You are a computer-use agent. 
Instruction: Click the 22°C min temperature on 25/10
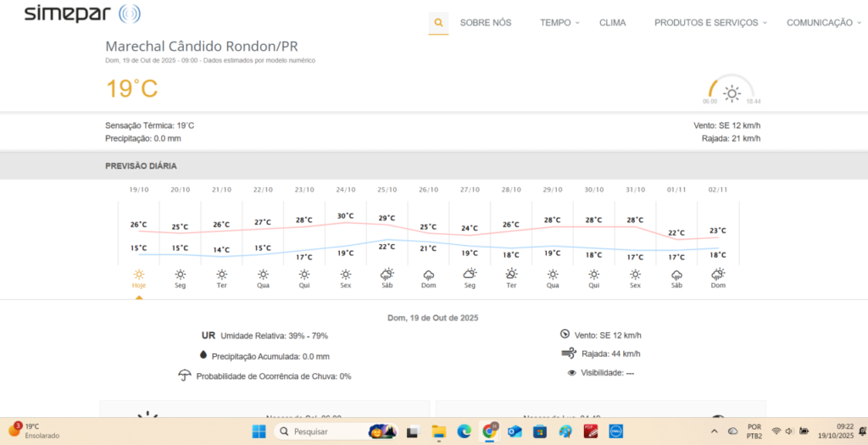tap(387, 247)
